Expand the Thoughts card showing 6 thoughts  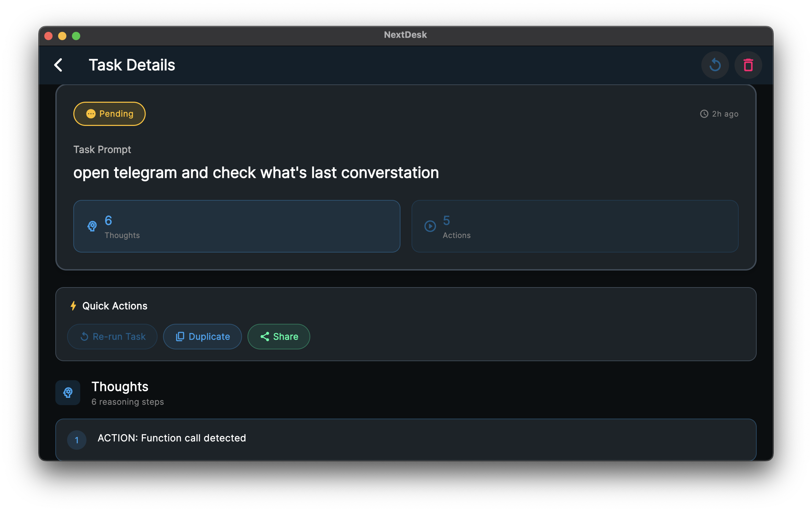pos(237,226)
